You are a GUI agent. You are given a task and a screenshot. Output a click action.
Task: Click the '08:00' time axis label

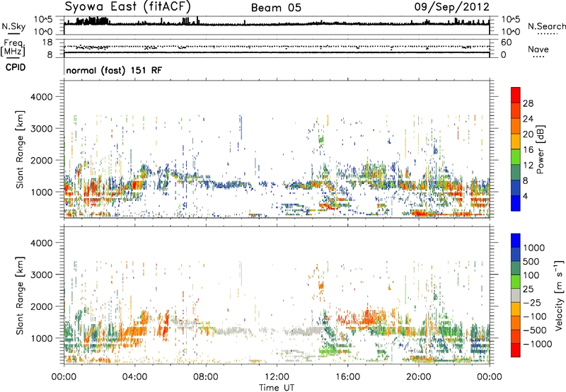tap(206, 377)
